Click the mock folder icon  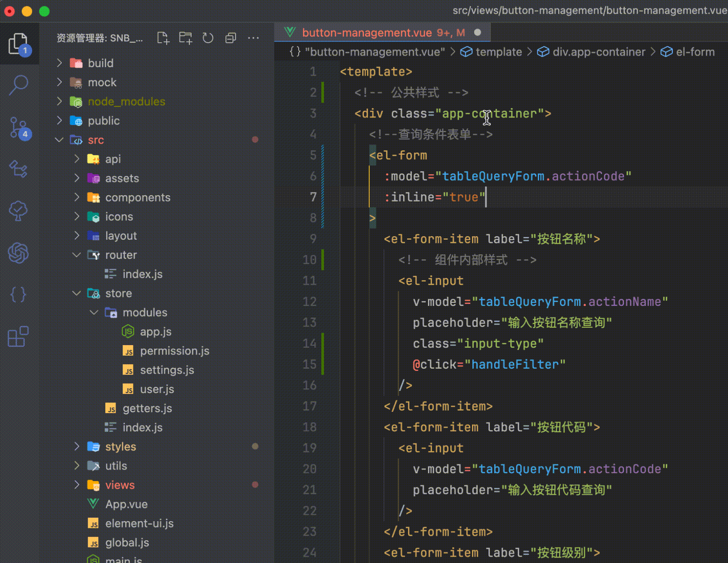point(76,83)
